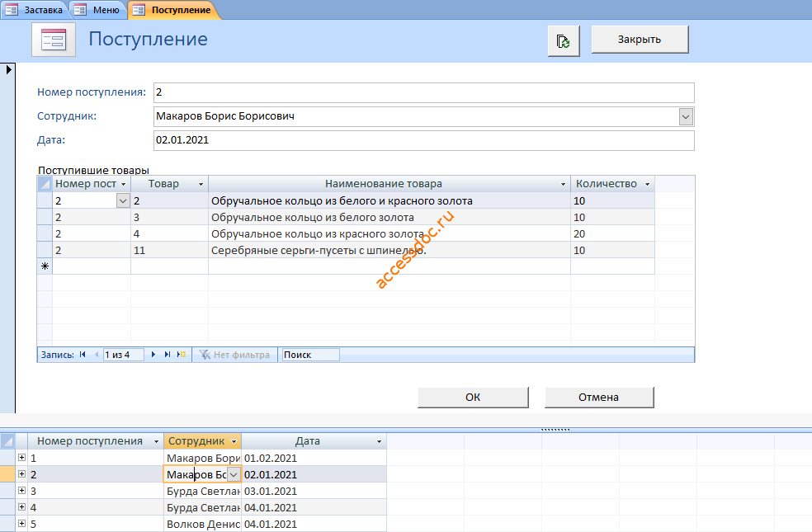Viewport: 812px width, 532px height.
Task: Open Наименование товара column filter arrow
Action: tap(563, 184)
